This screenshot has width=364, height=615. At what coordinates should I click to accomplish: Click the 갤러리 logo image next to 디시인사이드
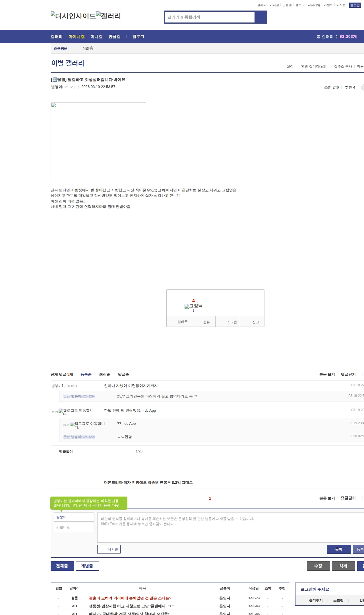[109, 16]
